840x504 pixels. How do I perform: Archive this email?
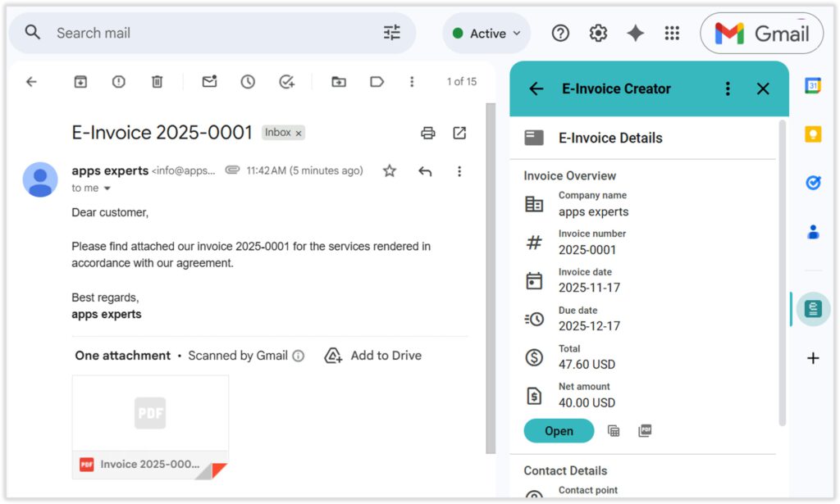coord(80,81)
